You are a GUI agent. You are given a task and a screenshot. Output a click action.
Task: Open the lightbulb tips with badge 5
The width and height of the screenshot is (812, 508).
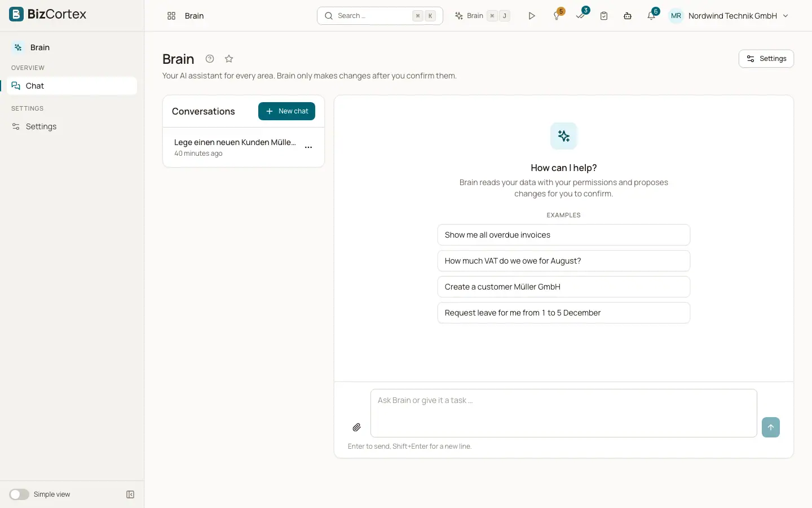click(x=557, y=16)
